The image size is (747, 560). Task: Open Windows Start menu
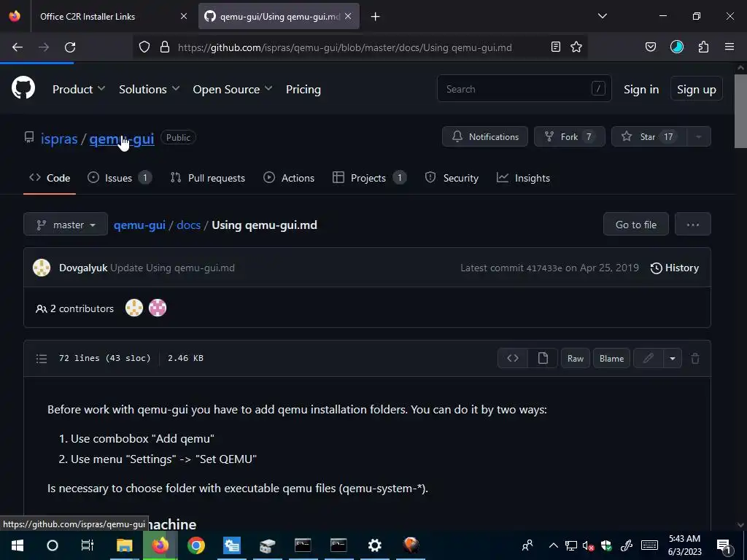[x=18, y=545]
